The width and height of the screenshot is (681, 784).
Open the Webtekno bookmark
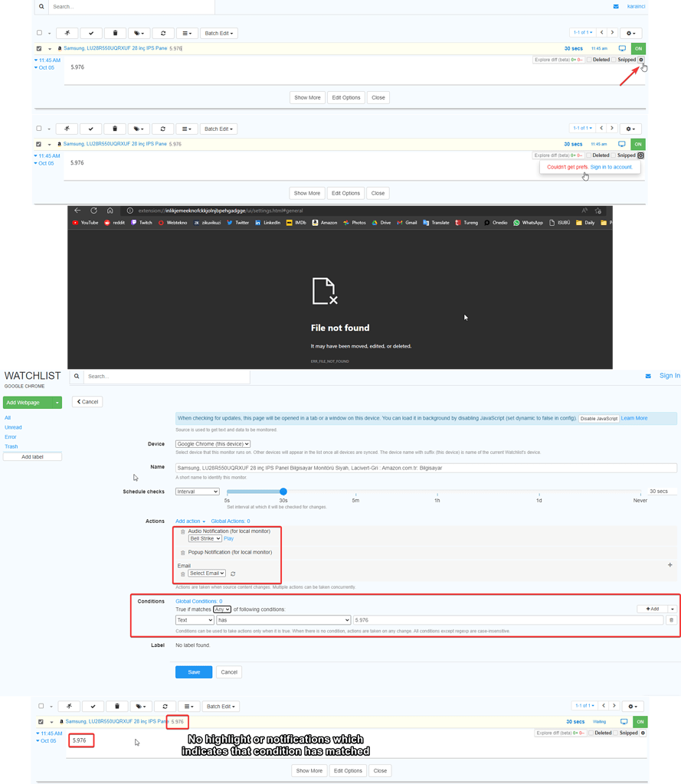point(172,223)
